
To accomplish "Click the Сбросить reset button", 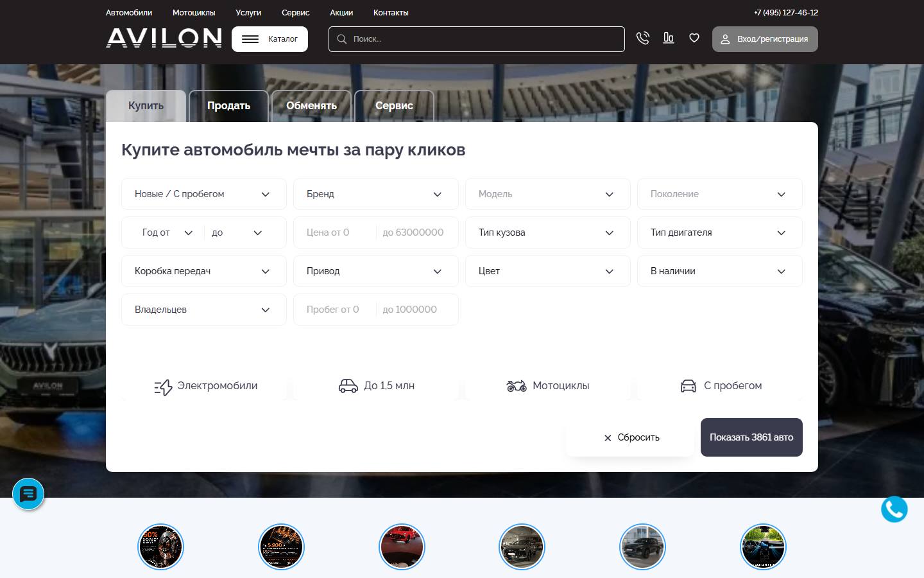I will tap(630, 437).
